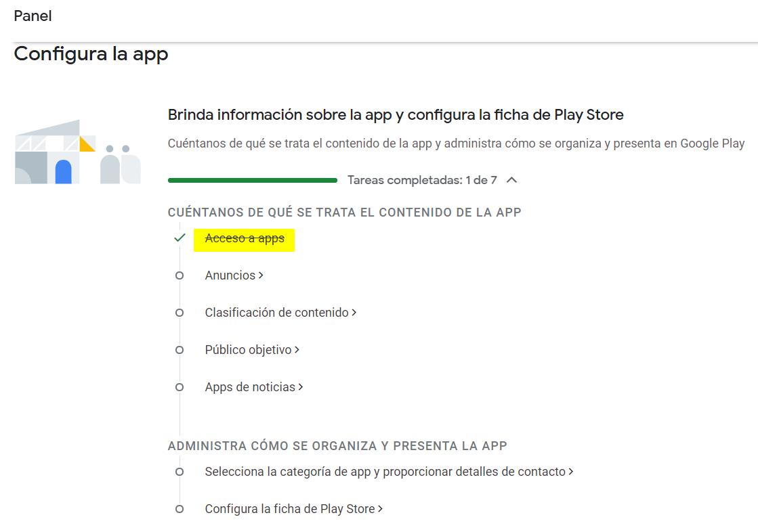
Task: Click the Cuéntanos de qué se trata description
Action: click(456, 143)
